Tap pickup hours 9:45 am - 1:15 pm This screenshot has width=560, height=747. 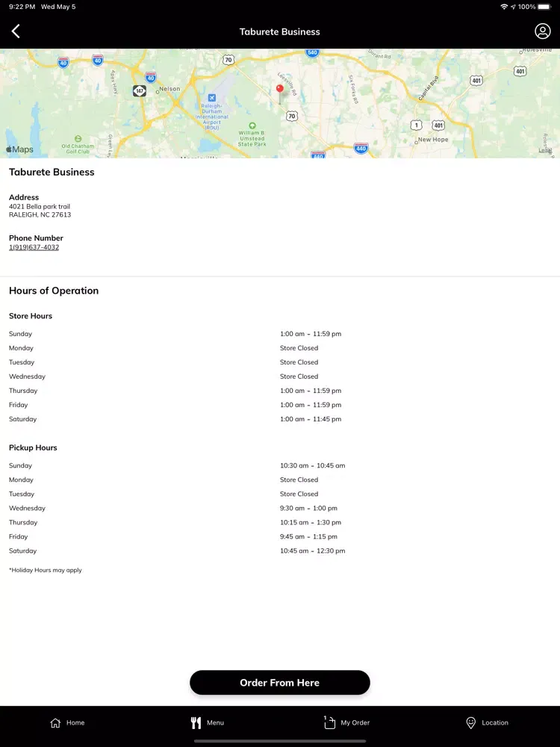coord(308,536)
